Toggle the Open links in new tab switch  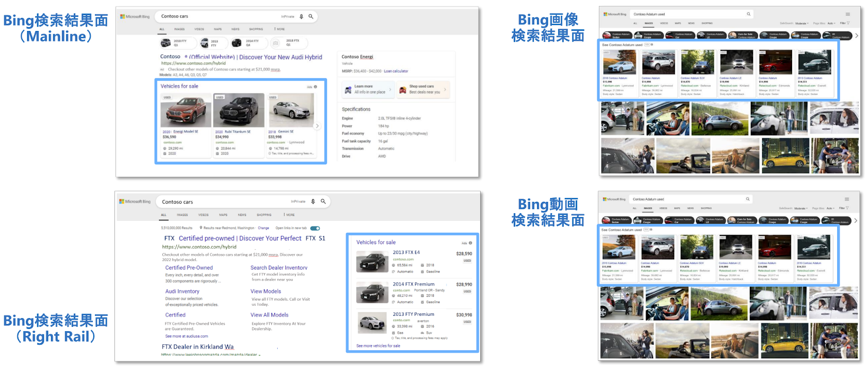pyautogui.click(x=315, y=228)
